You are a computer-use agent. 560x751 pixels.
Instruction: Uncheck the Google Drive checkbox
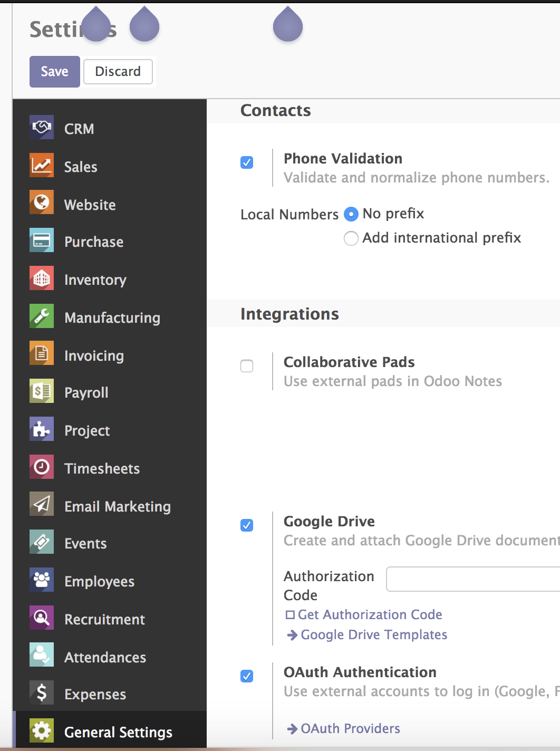(x=247, y=525)
